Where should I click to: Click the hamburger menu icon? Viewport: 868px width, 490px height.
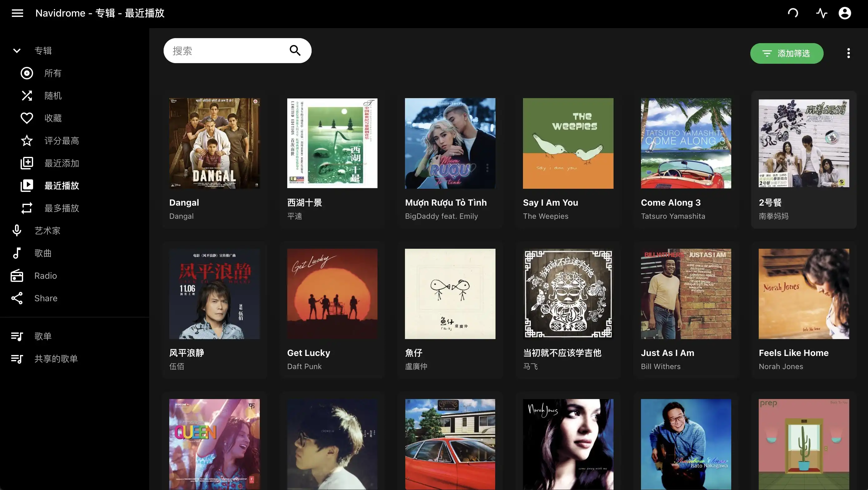[x=17, y=13]
